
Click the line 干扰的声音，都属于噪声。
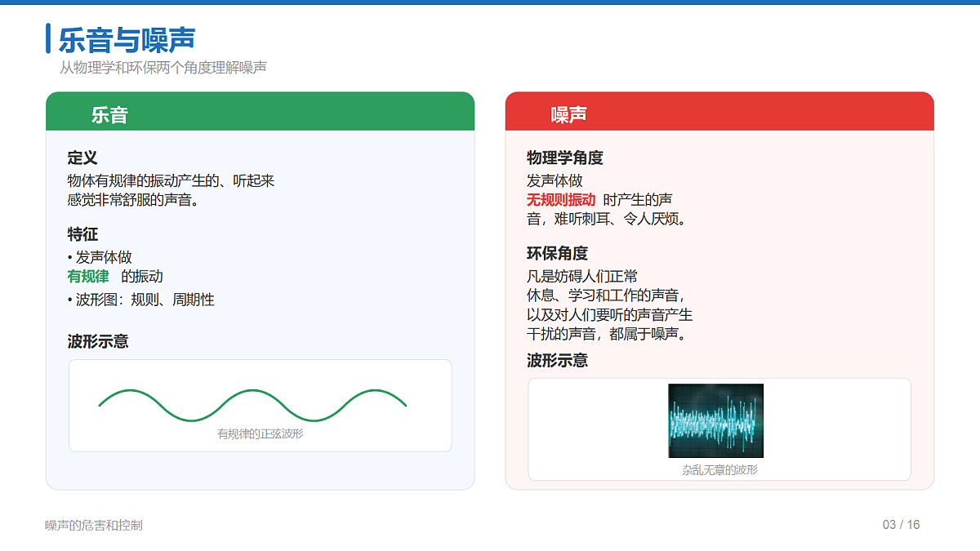(x=608, y=334)
